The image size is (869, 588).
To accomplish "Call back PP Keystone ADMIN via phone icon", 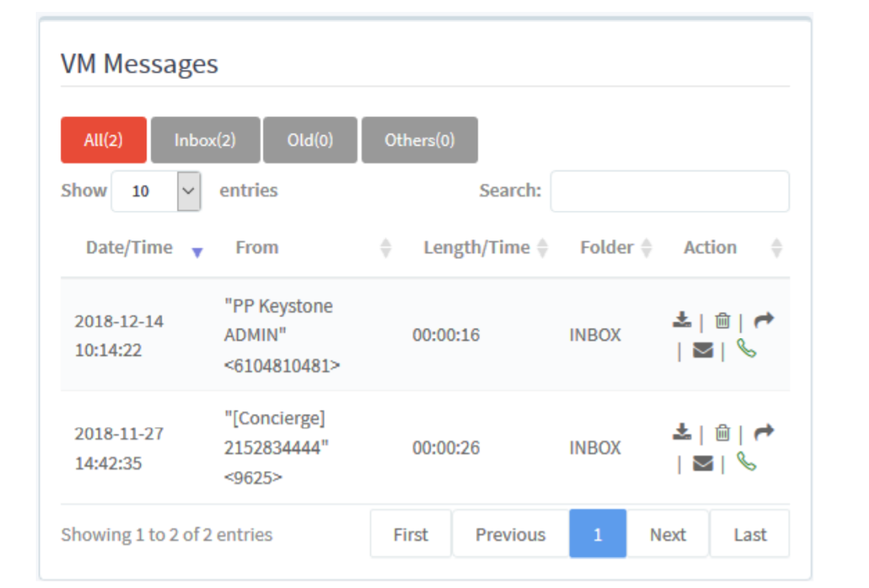I will 746,349.
